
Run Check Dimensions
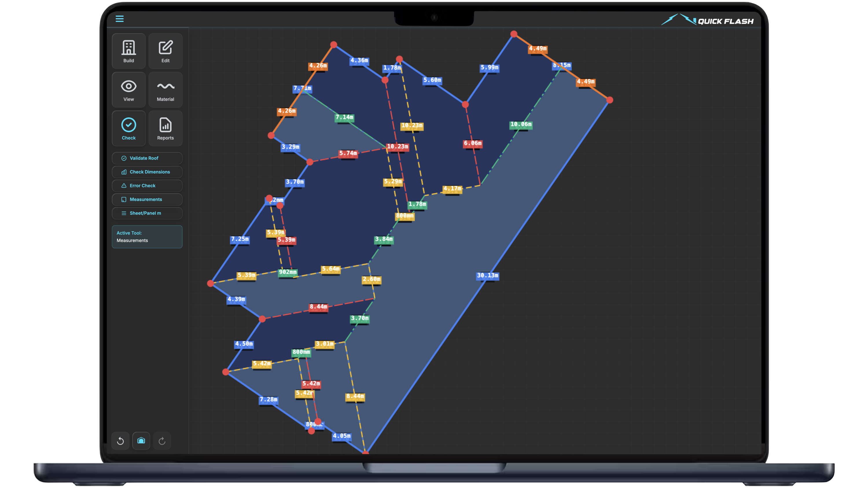tap(147, 172)
